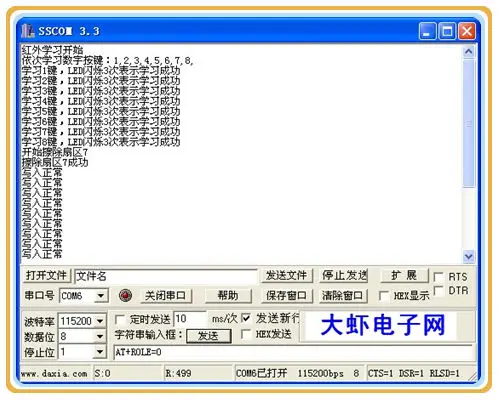This screenshot has width=500, height=400.
Task: Maximize the SSCOM window
Action: pyautogui.click(x=447, y=31)
